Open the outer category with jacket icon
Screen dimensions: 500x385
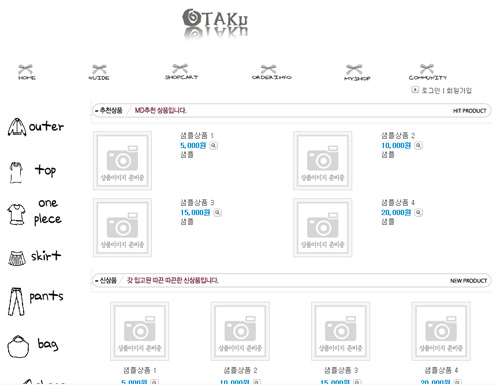[35, 127]
